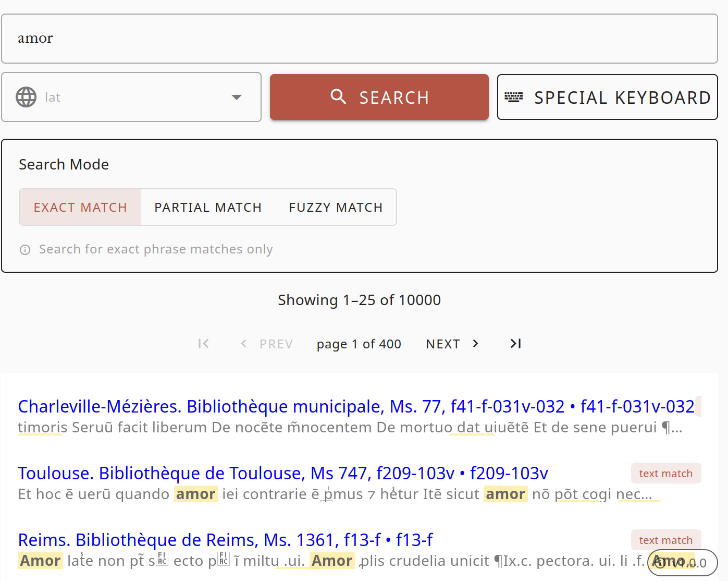Image resolution: width=728 pixels, height=581 pixels.
Task: Click the info icon under search modes
Action: (25, 250)
